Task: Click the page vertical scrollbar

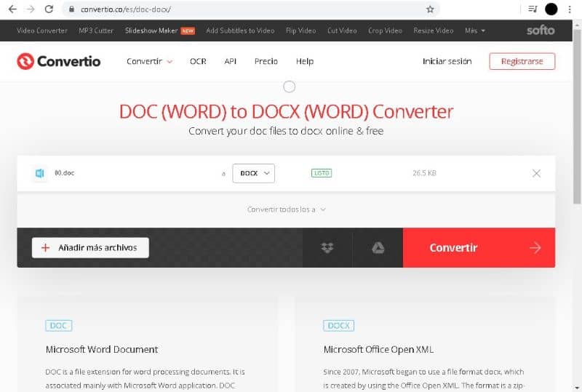Action: [577, 116]
